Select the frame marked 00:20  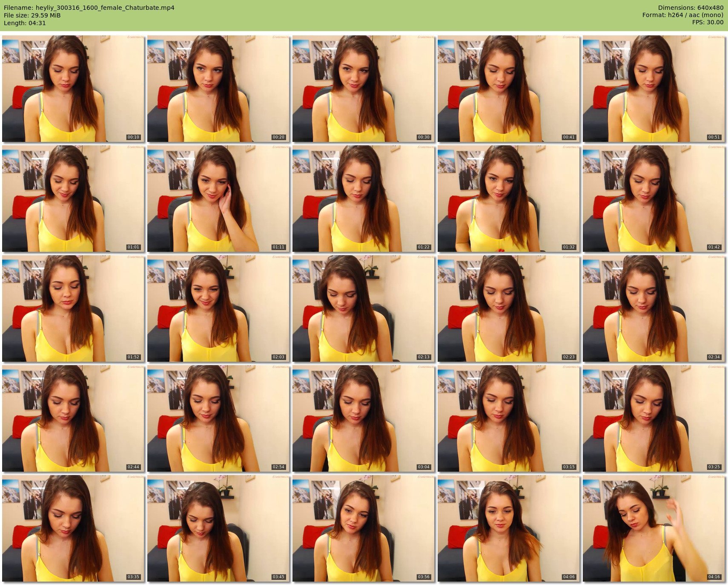218,89
